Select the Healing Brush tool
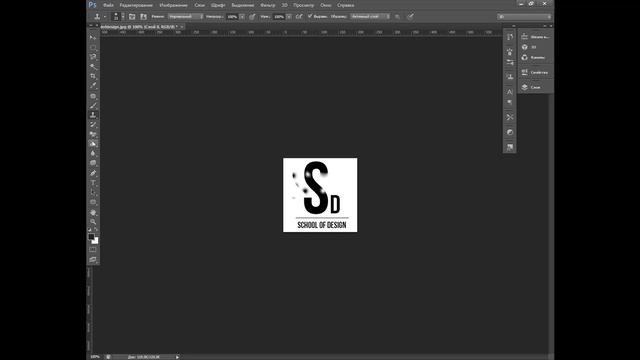This screenshot has height=360, width=640. click(93, 96)
